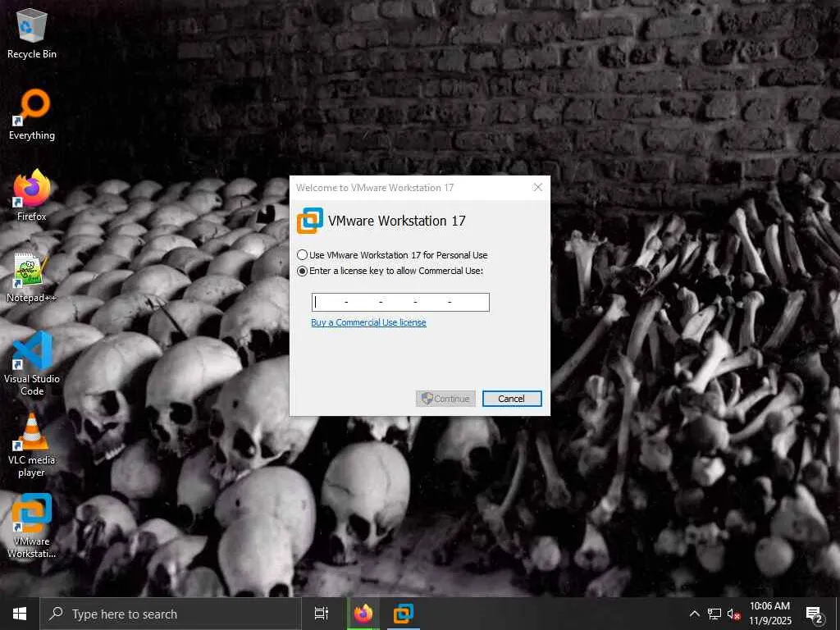Open VLC media player desktop shortcut
The image size is (840, 630).
coord(32,445)
